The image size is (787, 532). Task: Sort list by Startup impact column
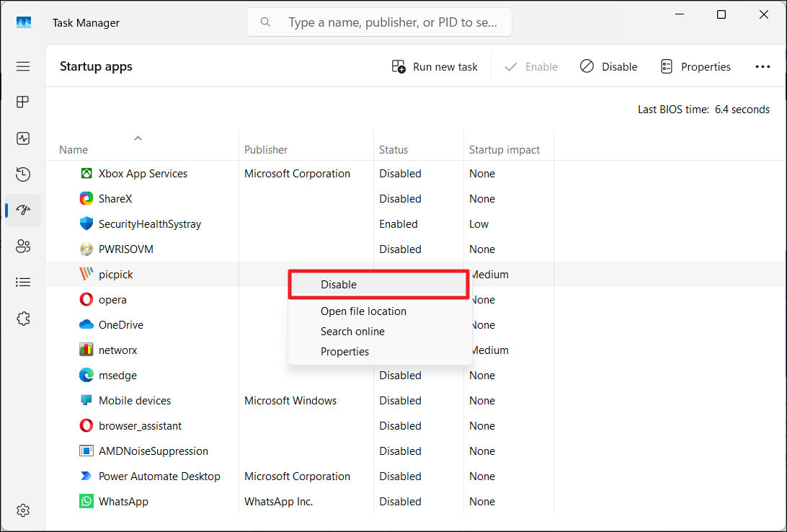pos(504,150)
